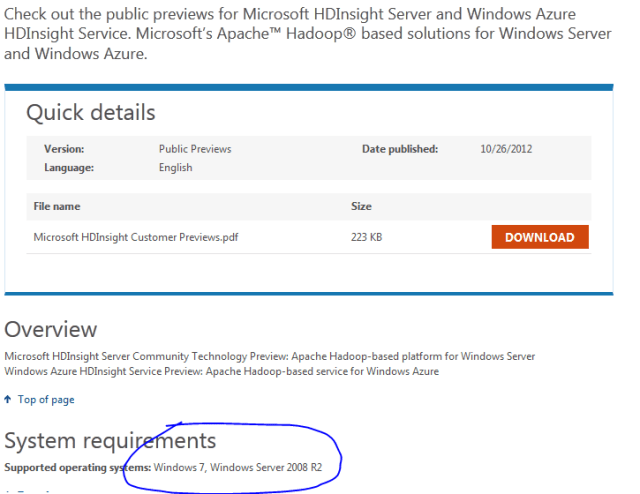Click the Size column header
This screenshot has height=494, width=640.
pyautogui.click(x=361, y=207)
